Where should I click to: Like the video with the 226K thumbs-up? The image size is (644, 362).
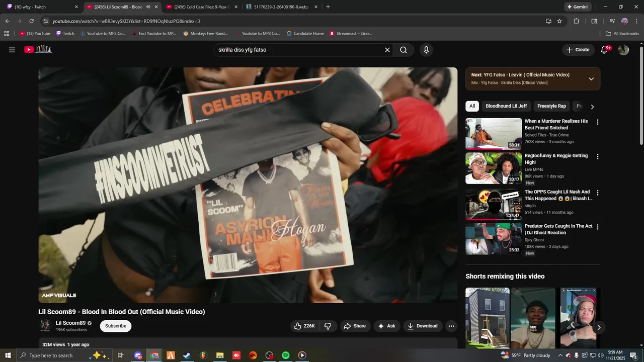305,326
